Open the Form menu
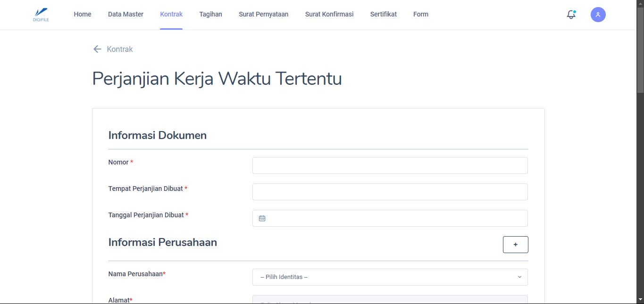644x304 pixels. click(x=421, y=14)
